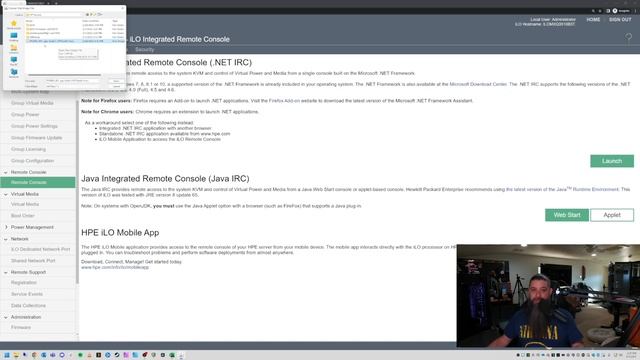Collapse the Remote Support sidebar section

6,272
